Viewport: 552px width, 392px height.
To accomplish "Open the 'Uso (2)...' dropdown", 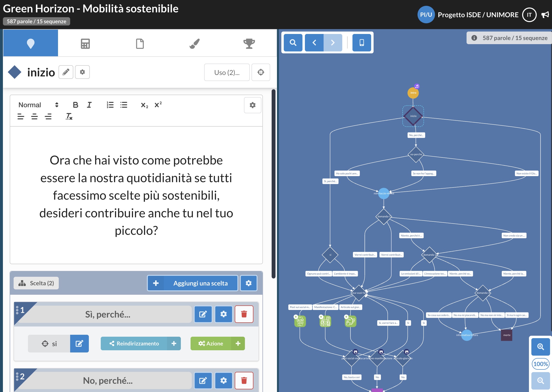I will (x=227, y=72).
